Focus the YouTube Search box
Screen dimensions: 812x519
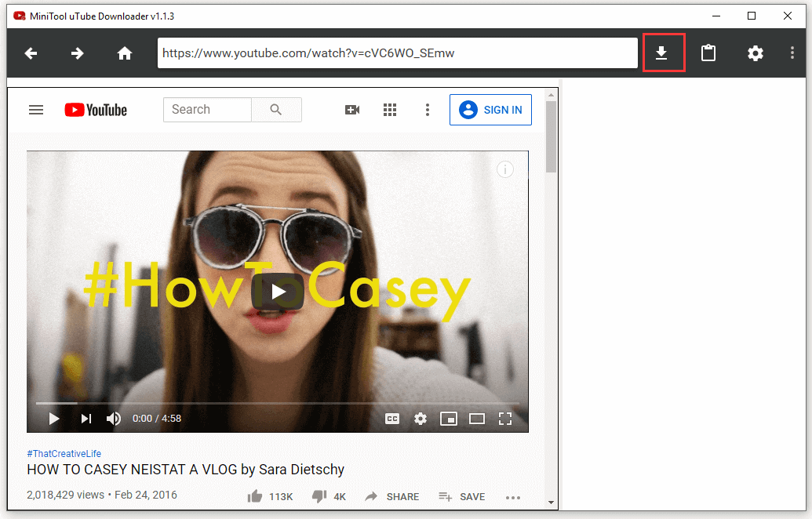pyautogui.click(x=207, y=110)
